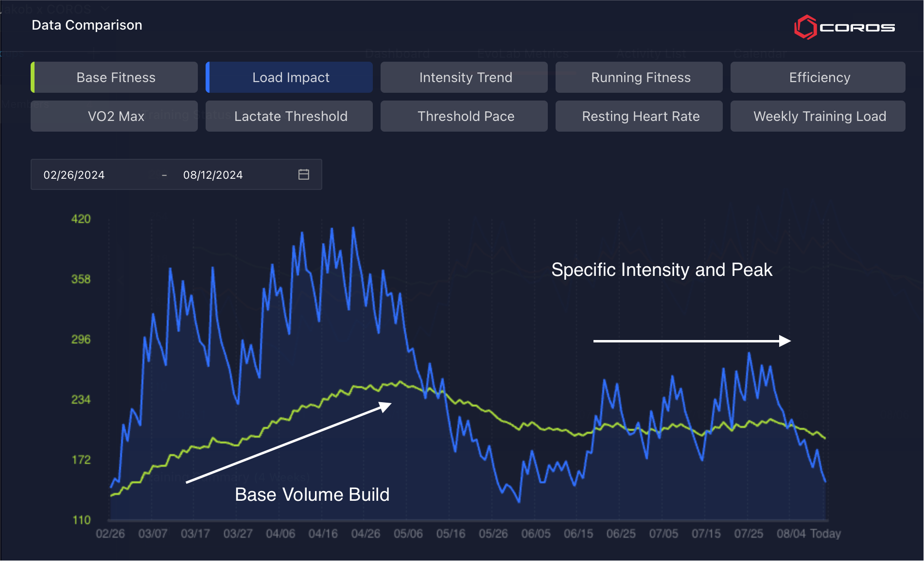Enable the Running Fitness metric
Screen dimensions: 924x561
coord(640,77)
